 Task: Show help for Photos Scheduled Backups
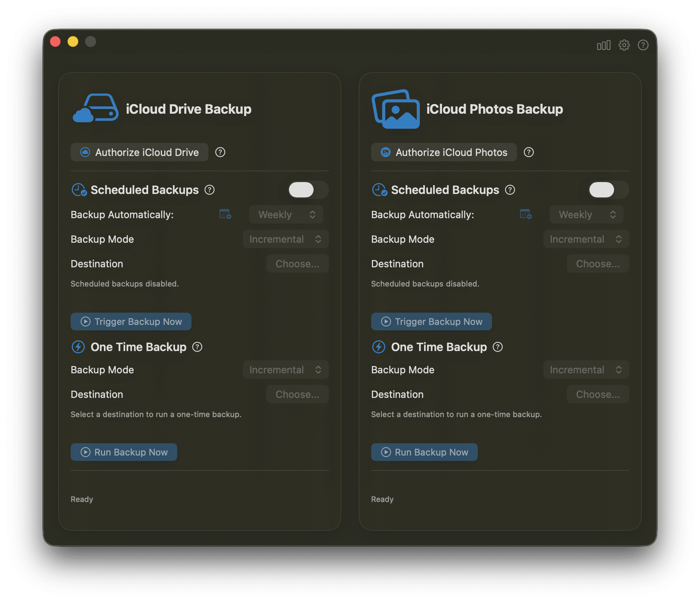pyautogui.click(x=510, y=190)
